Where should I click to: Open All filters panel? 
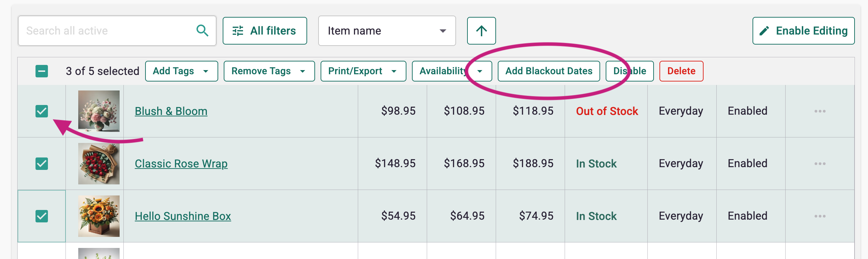265,31
